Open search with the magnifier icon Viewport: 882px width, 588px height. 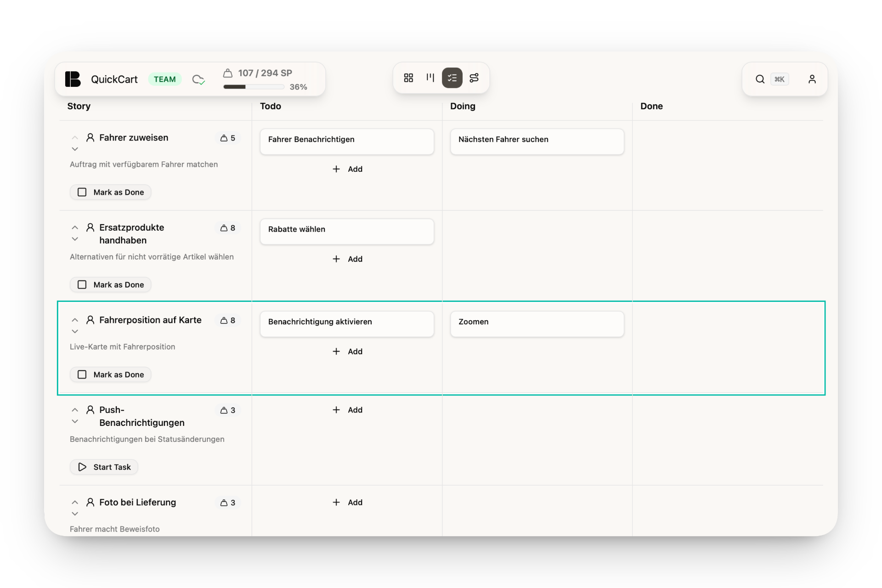(x=760, y=79)
